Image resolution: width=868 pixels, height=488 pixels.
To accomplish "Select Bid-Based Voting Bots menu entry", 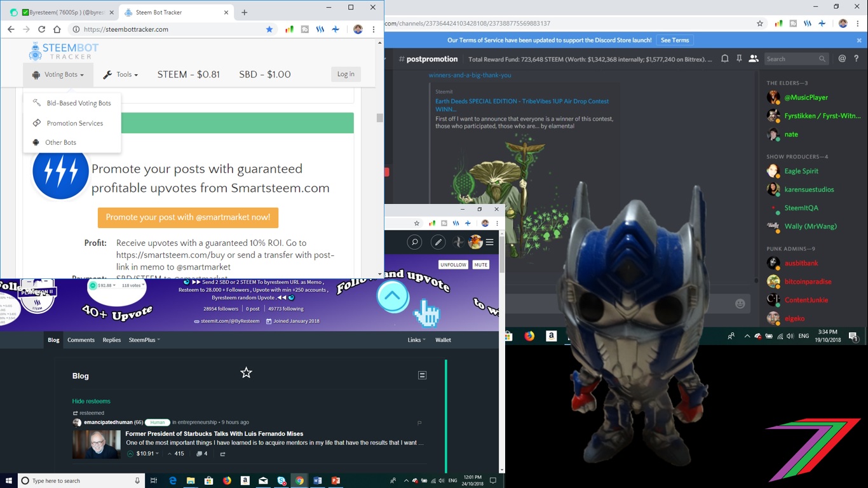I will pyautogui.click(x=72, y=103).
